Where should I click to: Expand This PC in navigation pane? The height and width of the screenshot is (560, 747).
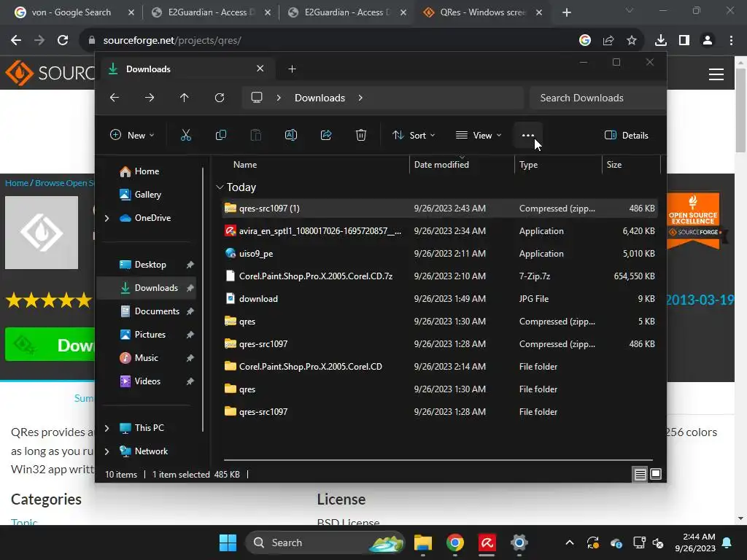107,428
